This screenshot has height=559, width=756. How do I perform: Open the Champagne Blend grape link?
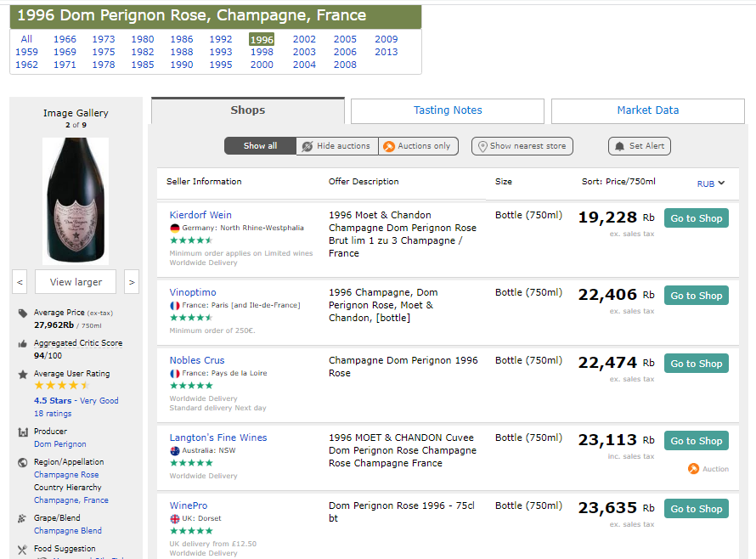[x=67, y=531]
